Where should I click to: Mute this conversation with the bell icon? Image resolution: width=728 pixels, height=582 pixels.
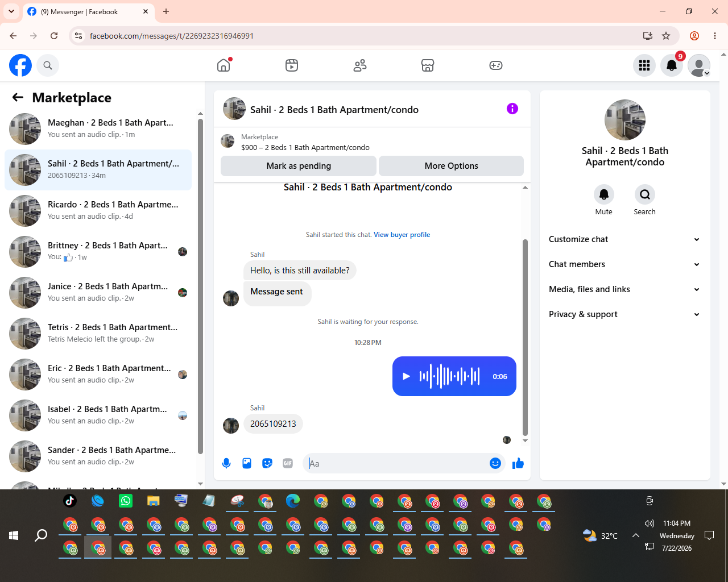(604, 194)
